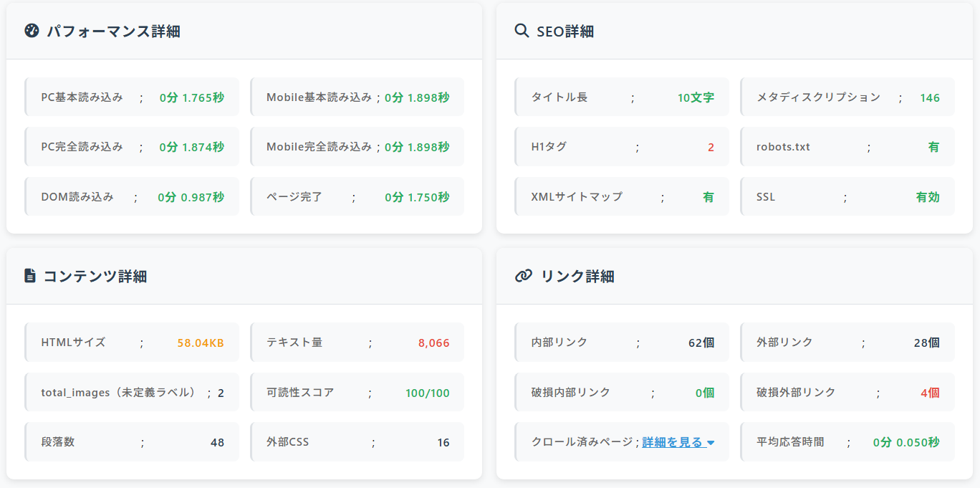Viewport: 980px width, 488px height.
Task: Click the document icon beside コンテンツ詳細
Action: tap(30, 276)
